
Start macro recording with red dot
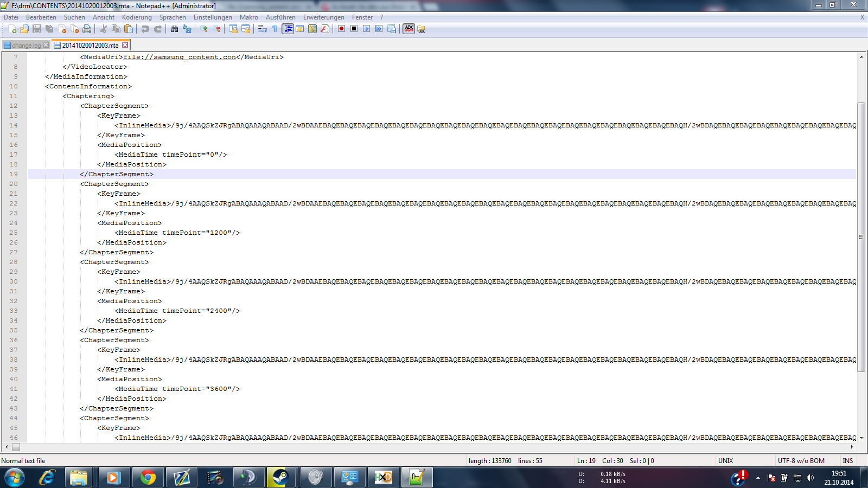tap(342, 29)
